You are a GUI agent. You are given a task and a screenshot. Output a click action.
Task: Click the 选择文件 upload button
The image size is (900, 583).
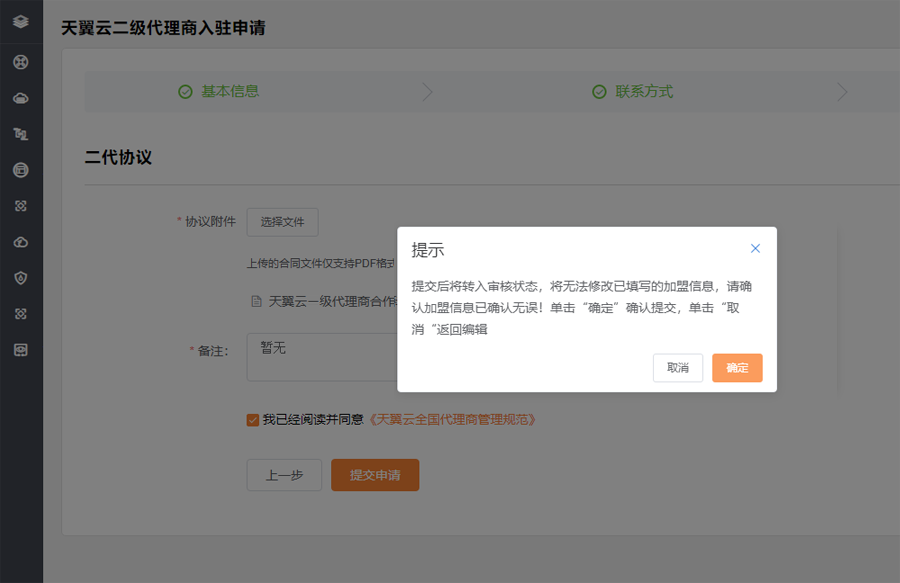pos(282,222)
